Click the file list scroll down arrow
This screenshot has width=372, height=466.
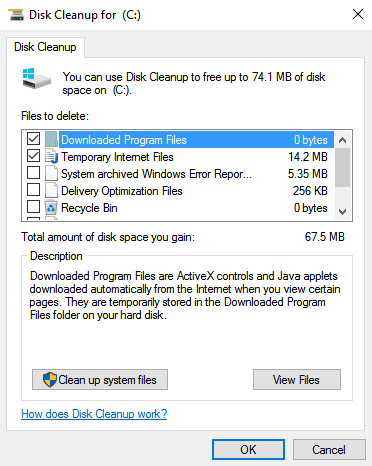[x=342, y=212]
